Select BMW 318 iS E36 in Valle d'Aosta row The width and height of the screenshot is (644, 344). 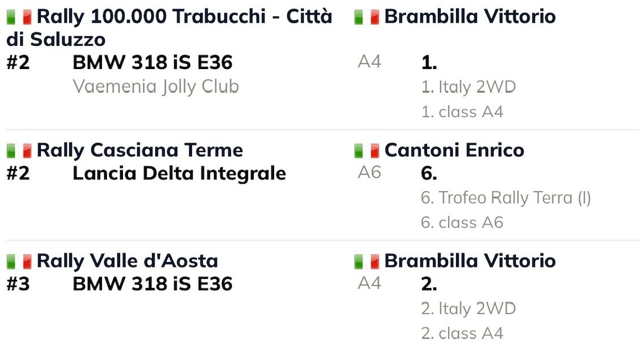tap(152, 284)
